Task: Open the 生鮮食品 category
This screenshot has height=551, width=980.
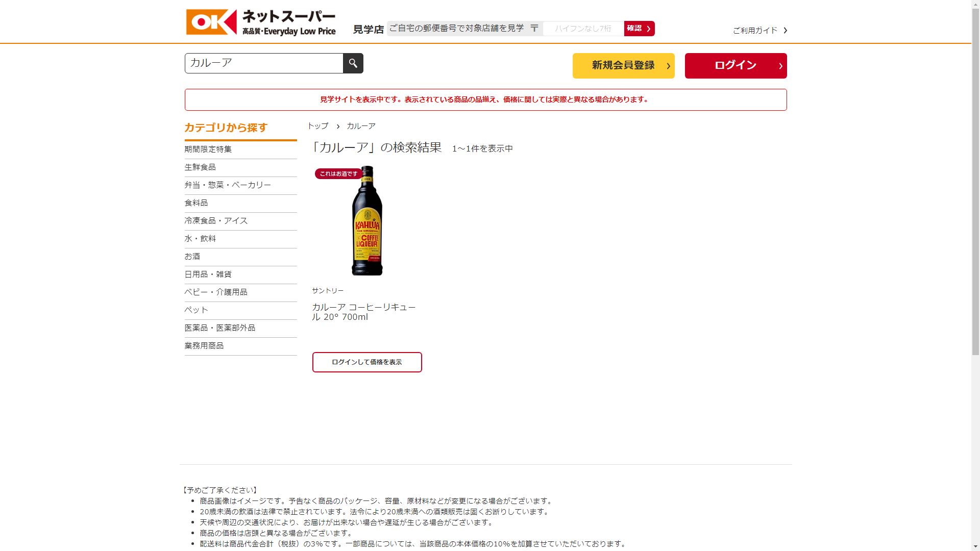Action: tap(200, 167)
